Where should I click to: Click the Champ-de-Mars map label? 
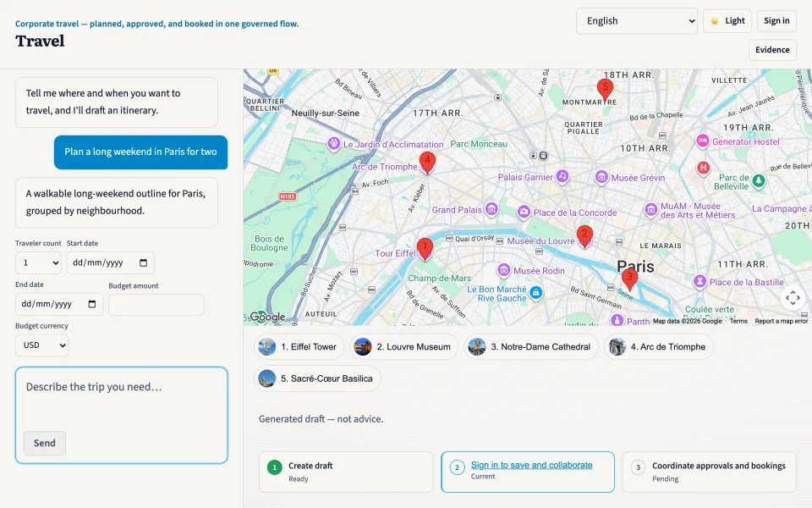click(439, 279)
